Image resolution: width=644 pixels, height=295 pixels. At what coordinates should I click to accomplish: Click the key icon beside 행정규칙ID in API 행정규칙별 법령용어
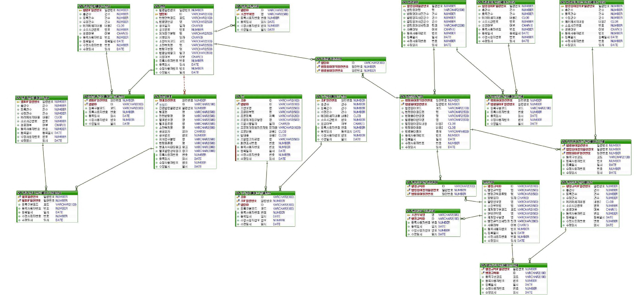tap(408, 186)
